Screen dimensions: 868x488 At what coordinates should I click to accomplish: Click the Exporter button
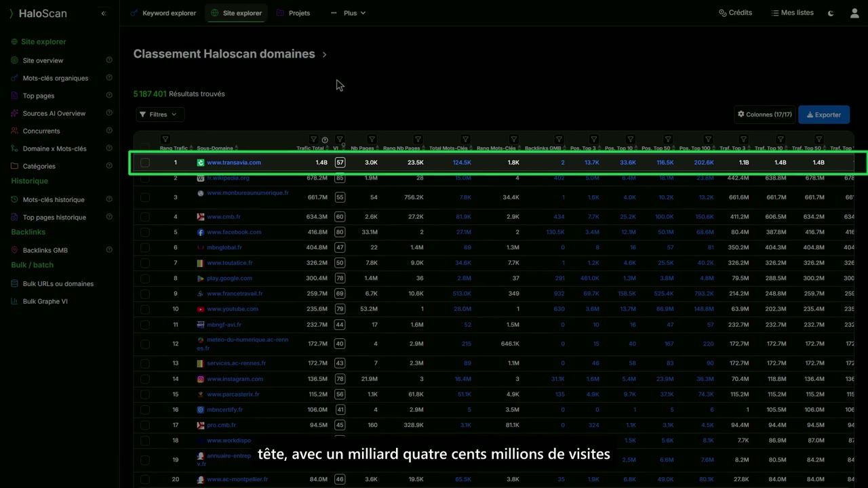pyautogui.click(x=824, y=115)
